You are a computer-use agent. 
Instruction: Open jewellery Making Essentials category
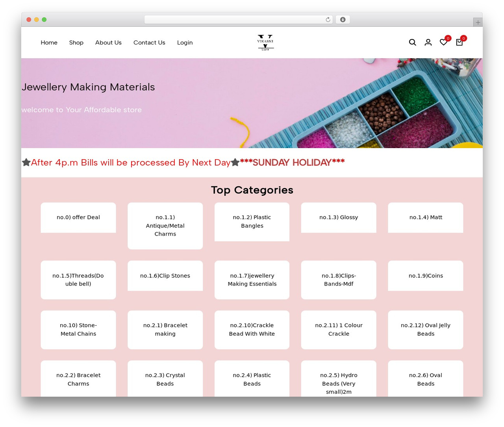[252, 280]
